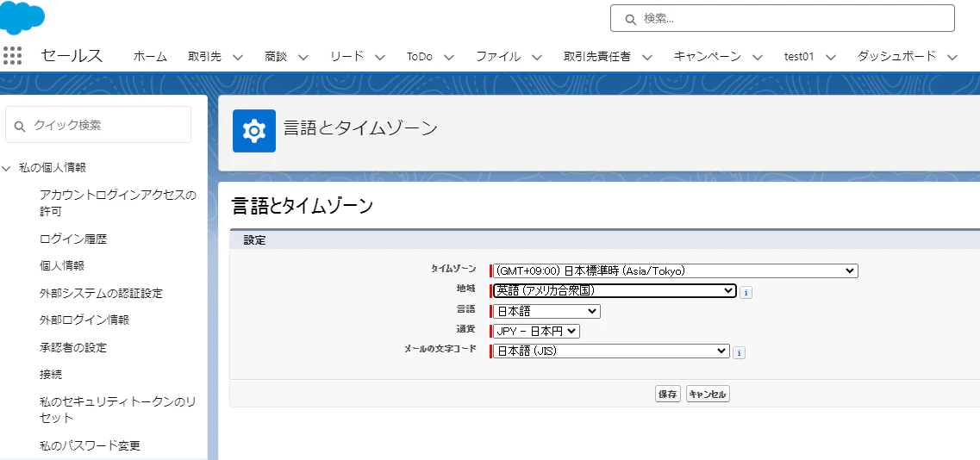The width and height of the screenshot is (980, 460).
Task: Expand the ToDo tab chevron
Action: point(449,57)
